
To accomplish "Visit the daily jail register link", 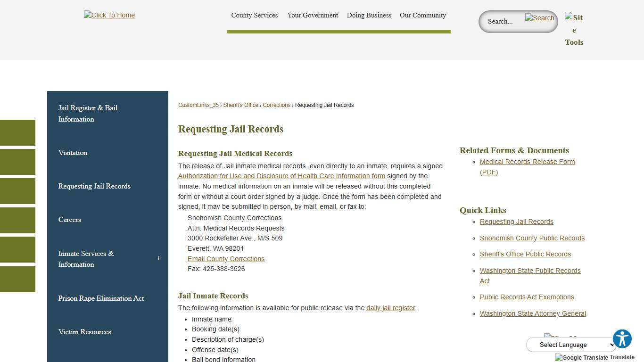I will (390, 308).
